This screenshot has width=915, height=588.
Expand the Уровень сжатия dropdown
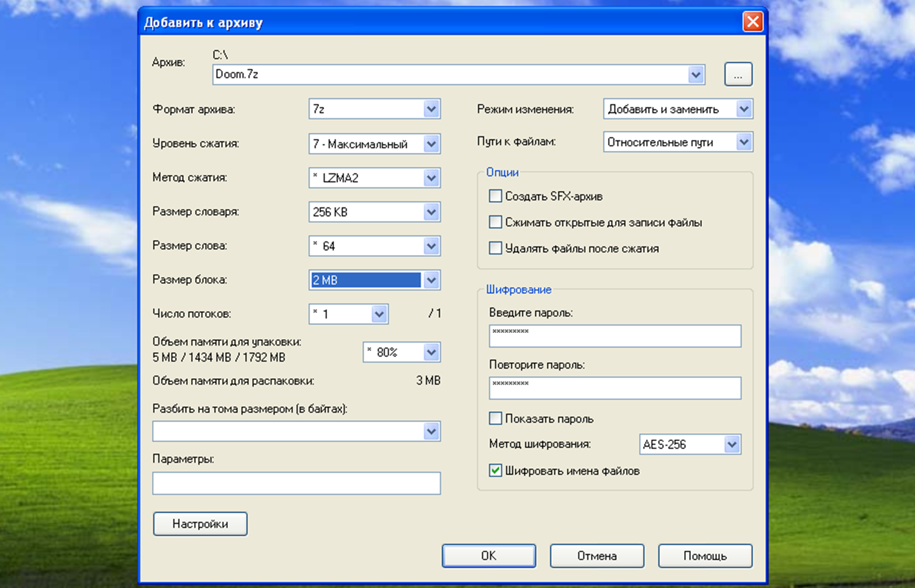374,143
